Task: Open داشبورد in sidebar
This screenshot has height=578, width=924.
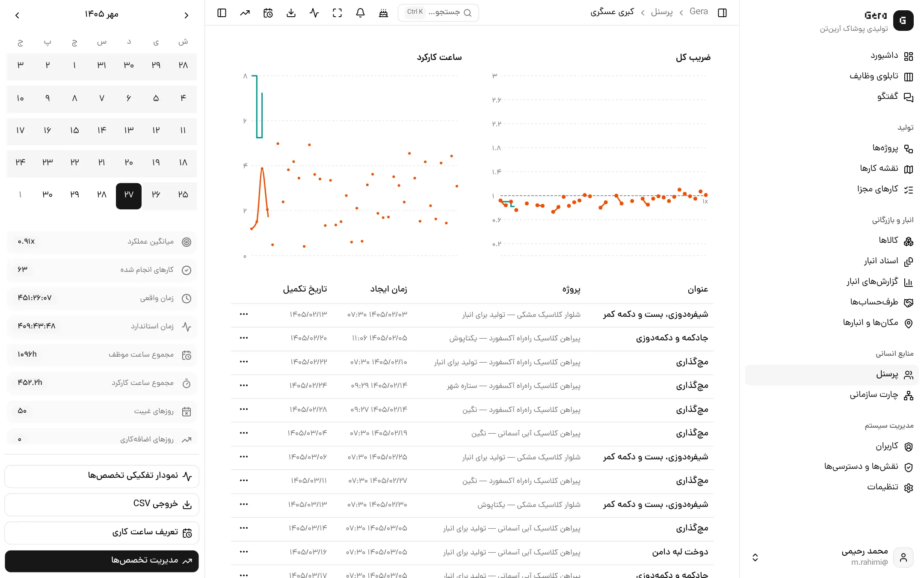Action: point(892,56)
